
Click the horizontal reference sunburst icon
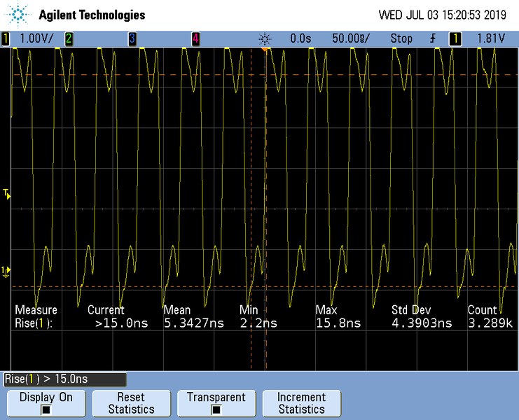[x=264, y=38]
